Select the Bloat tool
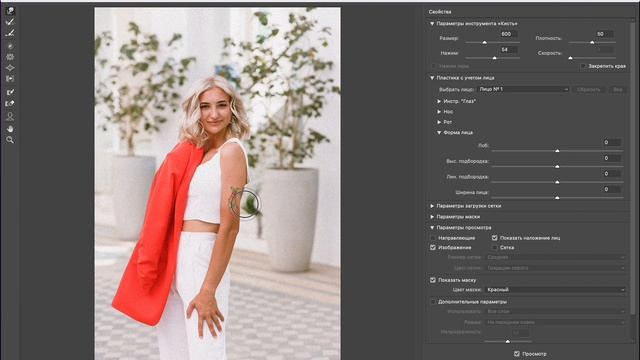The width and height of the screenshot is (640, 360). pyautogui.click(x=10, y=68)
